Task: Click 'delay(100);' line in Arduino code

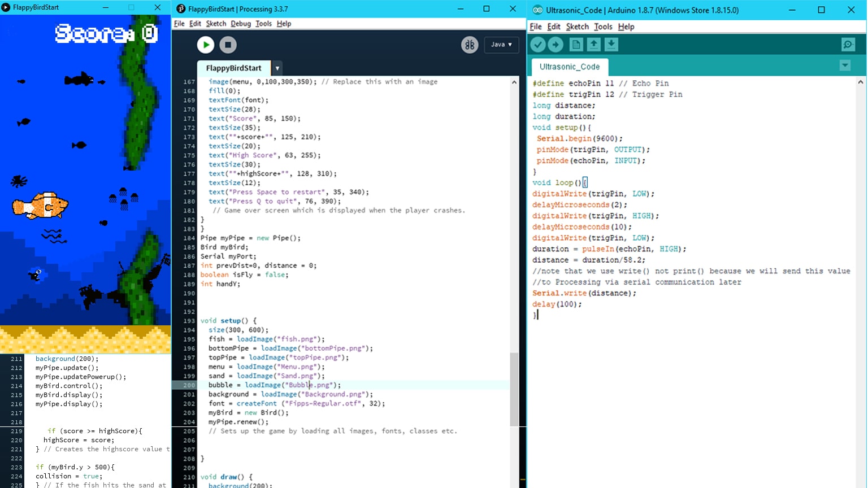Action: point(557,304)
